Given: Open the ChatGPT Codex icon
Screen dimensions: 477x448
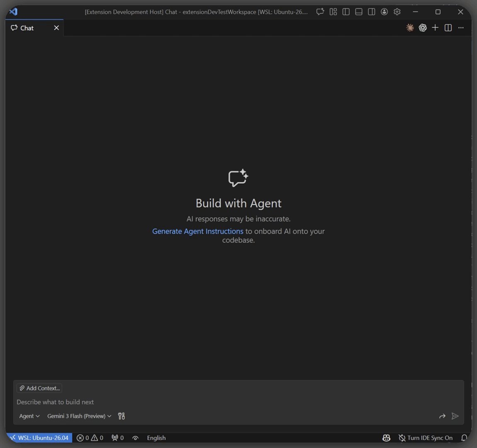Looking at the screenshot, I should tap(423, 28).
